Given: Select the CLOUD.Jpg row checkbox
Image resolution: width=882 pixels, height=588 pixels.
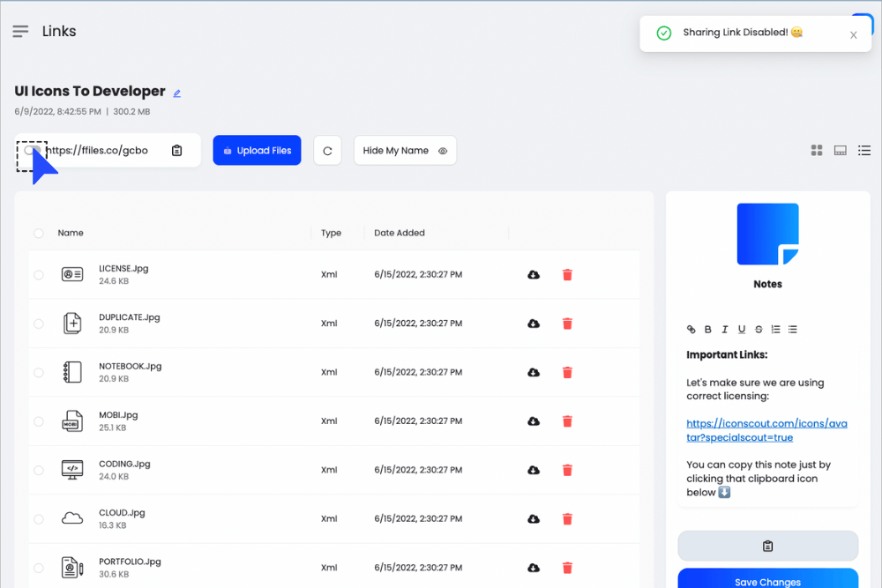Looking at the screenshot, I should [38, 519].
